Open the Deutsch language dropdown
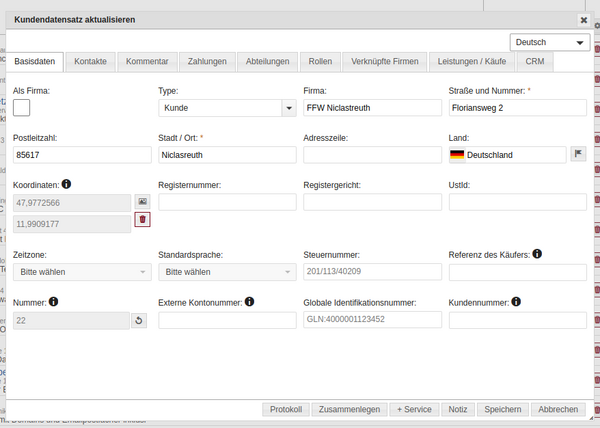The height and width of the screenshot is (428, 600). coord(549,43)
